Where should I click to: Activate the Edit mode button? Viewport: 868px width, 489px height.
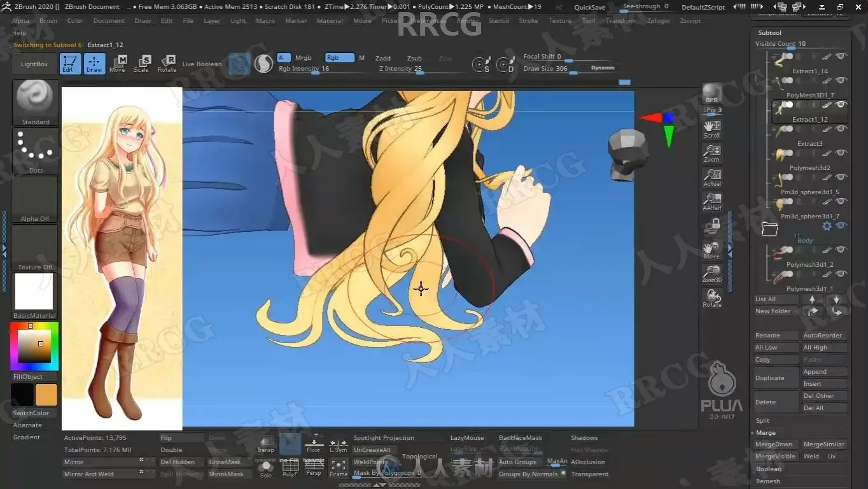pos(70,64)
